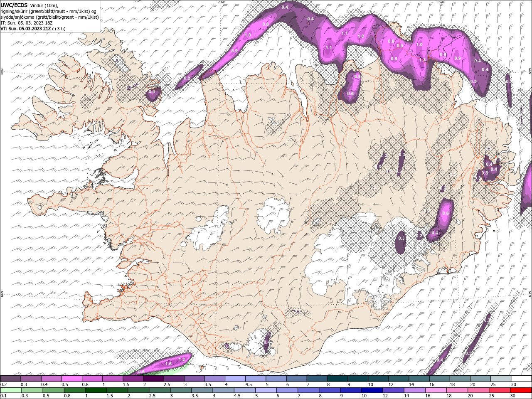Pick the grey-blue upper swatch between 20 and 25
Image resolution: width=532 pixels, height=399 pixels.
click(480, 379)
